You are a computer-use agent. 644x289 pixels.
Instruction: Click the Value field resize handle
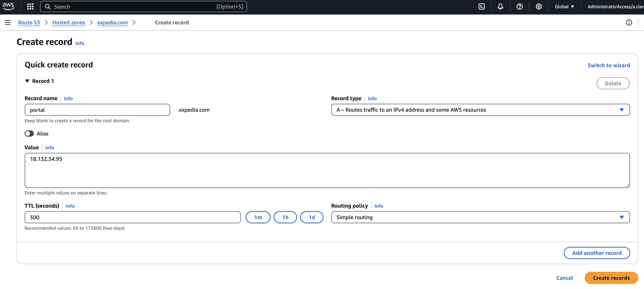627,186
